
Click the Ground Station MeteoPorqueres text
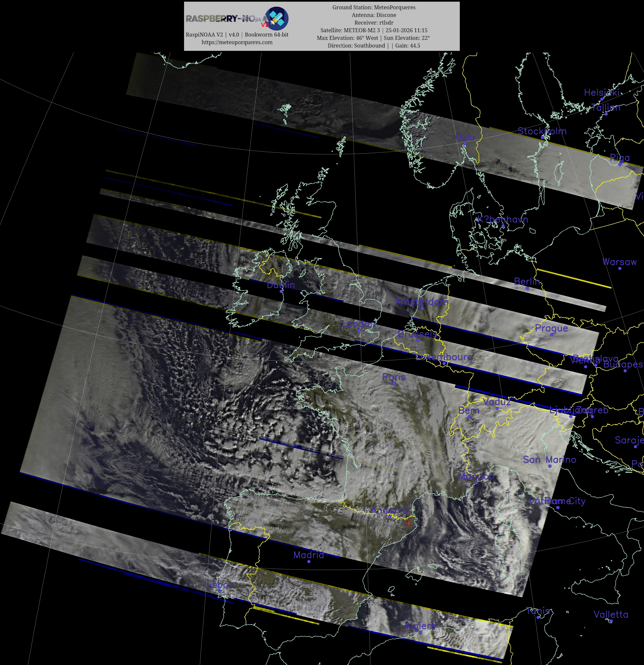pos(374,7)
